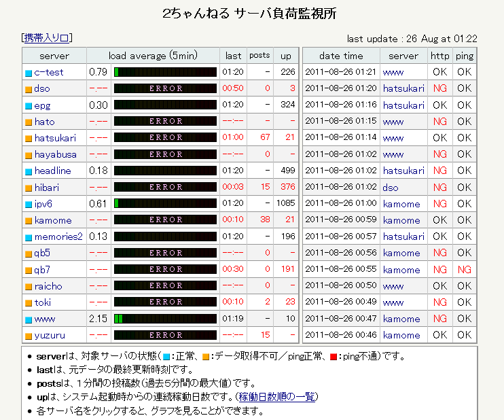
Task: Click the 'ping' column header
Action: [465, 56]
